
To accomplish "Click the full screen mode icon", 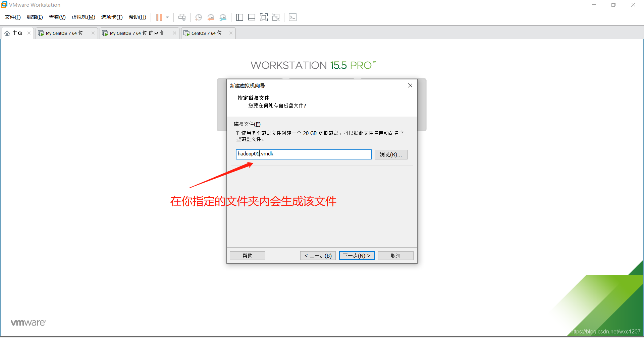I will [264, 17].
